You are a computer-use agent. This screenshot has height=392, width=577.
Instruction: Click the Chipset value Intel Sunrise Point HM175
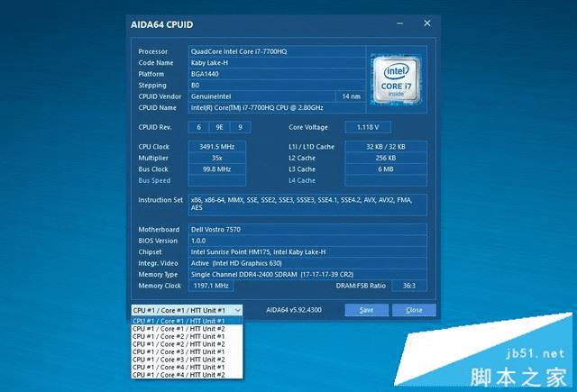[x=307, y=252]
